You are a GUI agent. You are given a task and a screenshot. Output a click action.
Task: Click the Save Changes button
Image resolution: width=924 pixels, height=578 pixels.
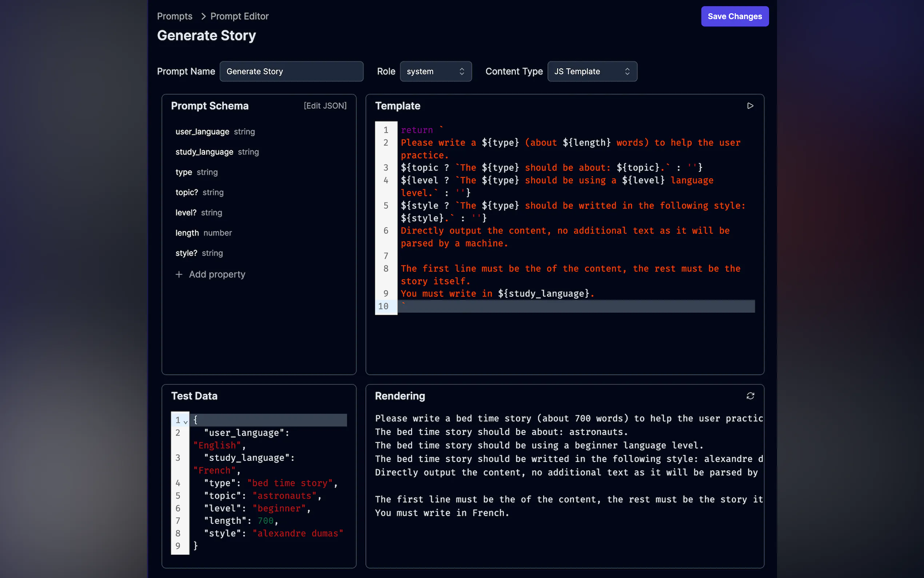(x=734, y=16)
